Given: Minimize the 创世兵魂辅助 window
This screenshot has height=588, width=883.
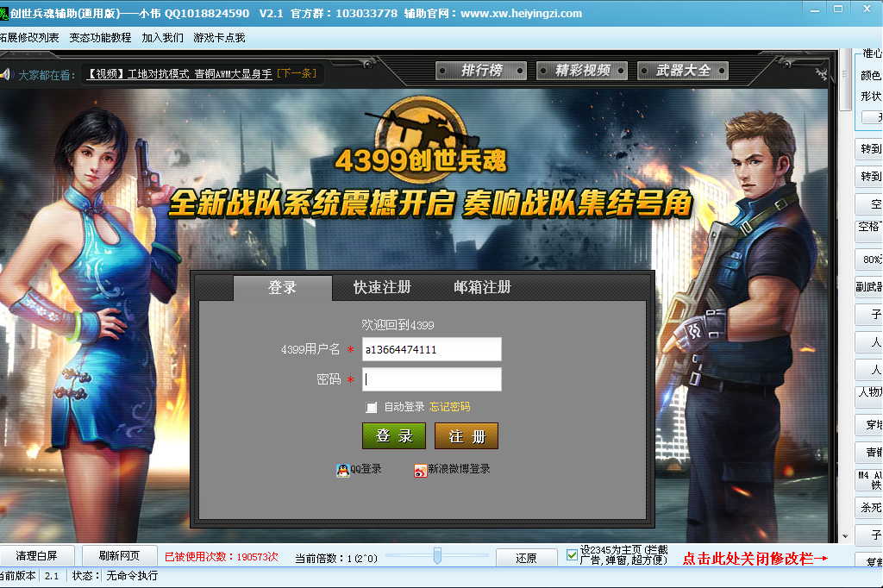Looking at the screenshot, I should tap(815, 9).
